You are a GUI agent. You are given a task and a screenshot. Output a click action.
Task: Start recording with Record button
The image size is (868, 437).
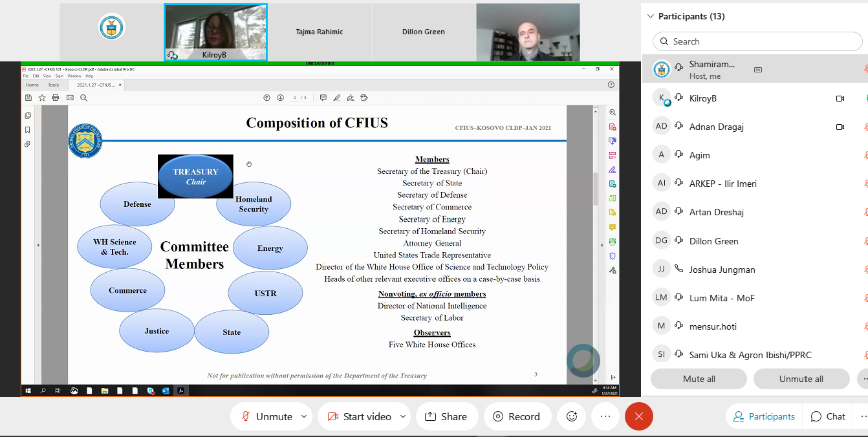pyautogui.click(x=516, y=417)
